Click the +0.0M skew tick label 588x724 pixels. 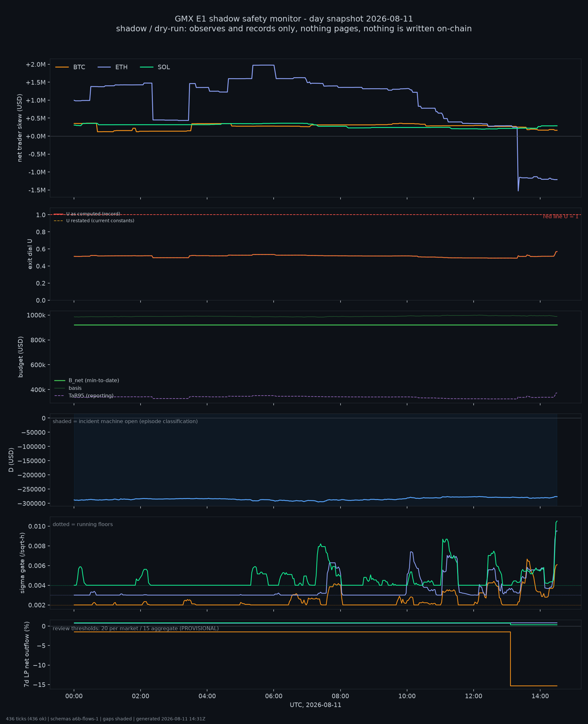(36, 136)
